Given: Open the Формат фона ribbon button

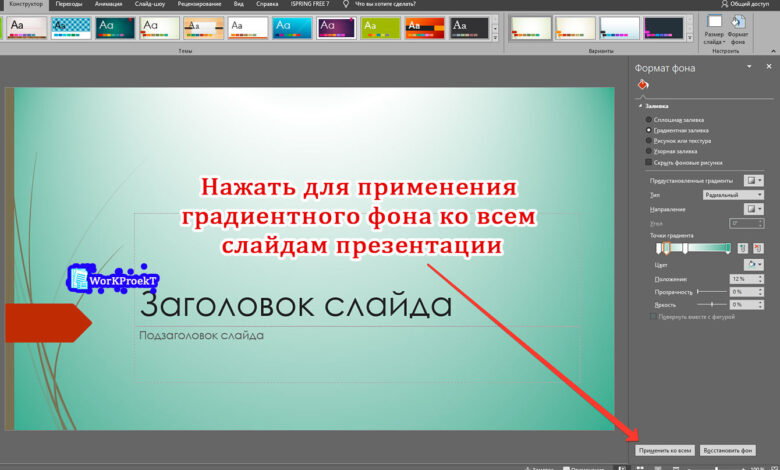Looking at the screenshot, I should click(x=738, y=28).
